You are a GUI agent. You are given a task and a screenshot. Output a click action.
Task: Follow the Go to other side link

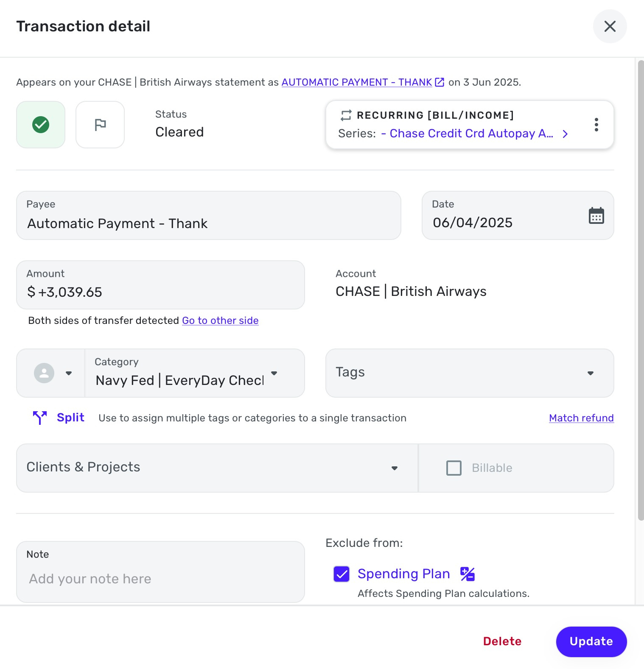[220, 321]
